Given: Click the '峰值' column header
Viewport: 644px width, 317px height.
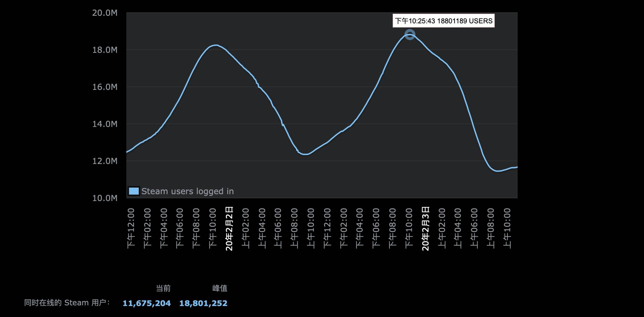Looking at the screenshot, I should 220,288.
